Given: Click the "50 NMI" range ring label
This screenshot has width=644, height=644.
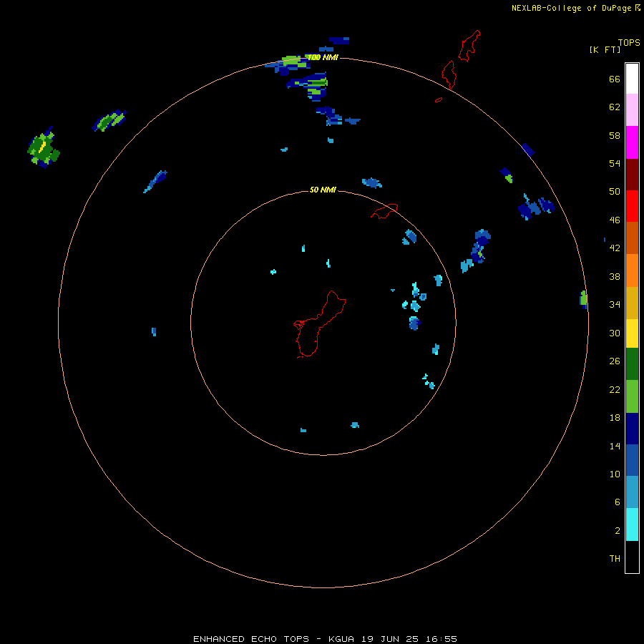Looking at the screenshot, I should point(323,190).
